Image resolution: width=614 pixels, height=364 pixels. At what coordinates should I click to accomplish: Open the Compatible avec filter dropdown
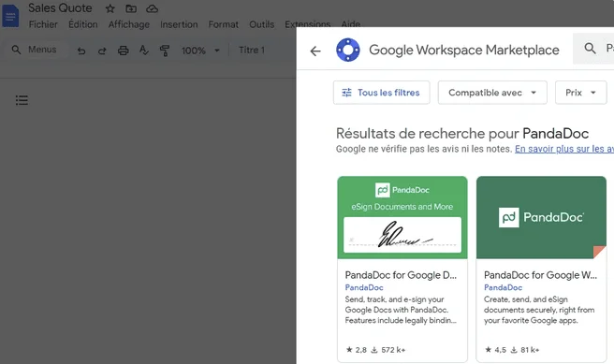492,93
